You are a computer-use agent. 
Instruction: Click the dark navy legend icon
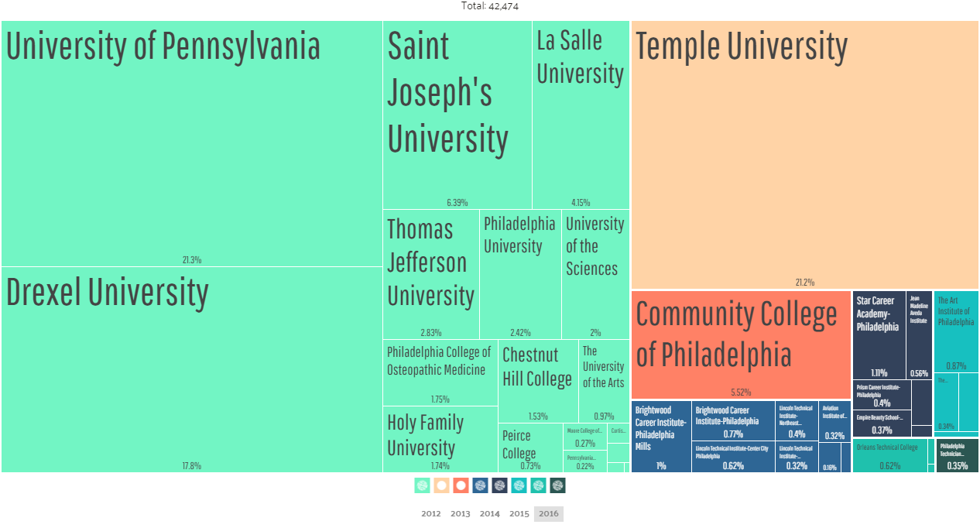tap(499, 485)
